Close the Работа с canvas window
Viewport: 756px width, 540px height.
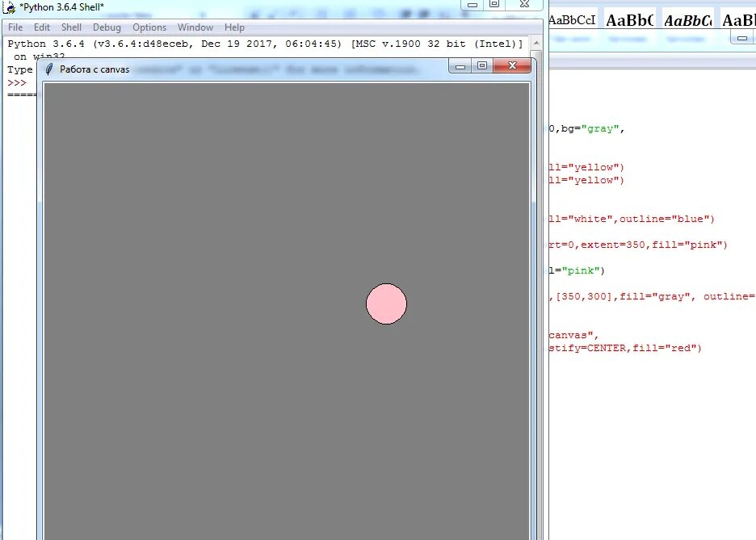coord(512,65)
